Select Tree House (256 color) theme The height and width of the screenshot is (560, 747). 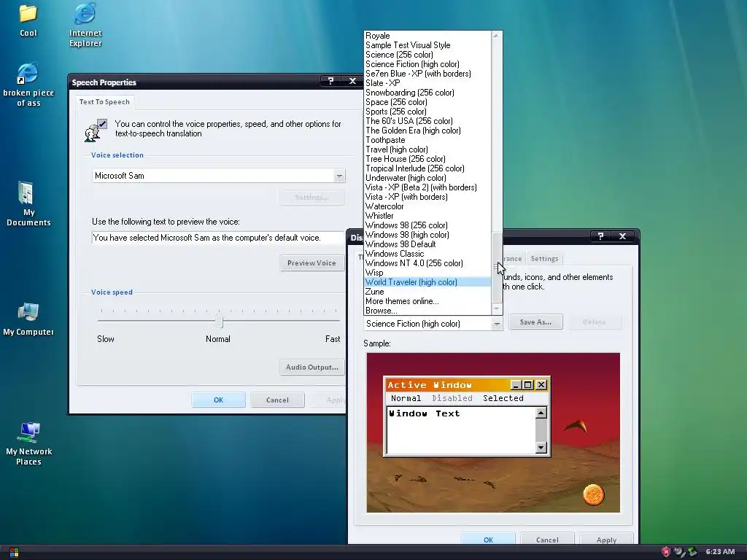(427, 159)
